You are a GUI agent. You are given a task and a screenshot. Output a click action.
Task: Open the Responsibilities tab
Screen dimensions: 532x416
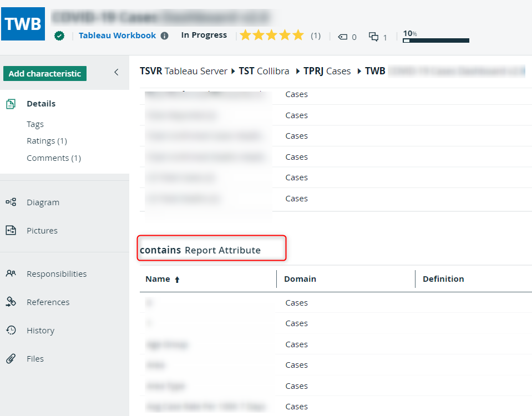click(57, 274)
